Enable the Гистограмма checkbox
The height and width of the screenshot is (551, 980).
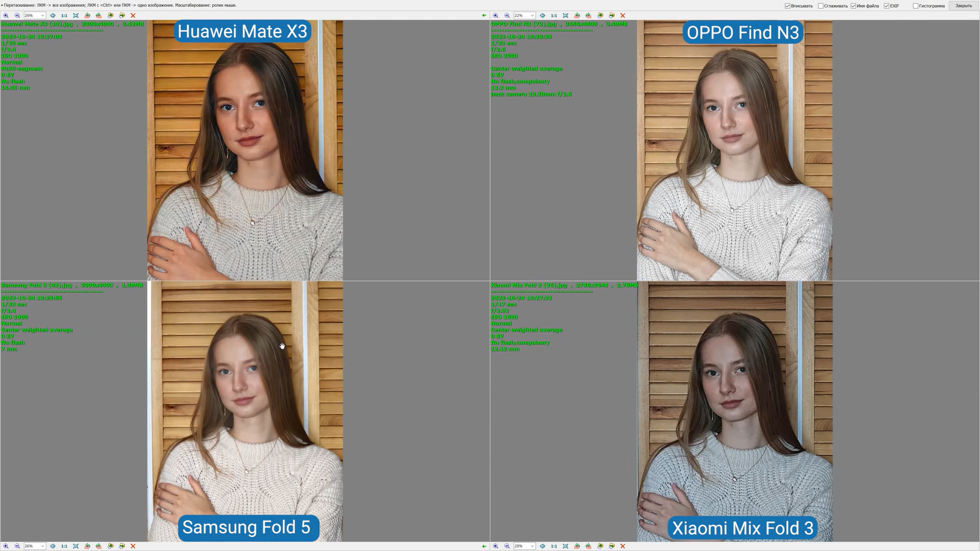pyautogui.click(x=916, y=6)
